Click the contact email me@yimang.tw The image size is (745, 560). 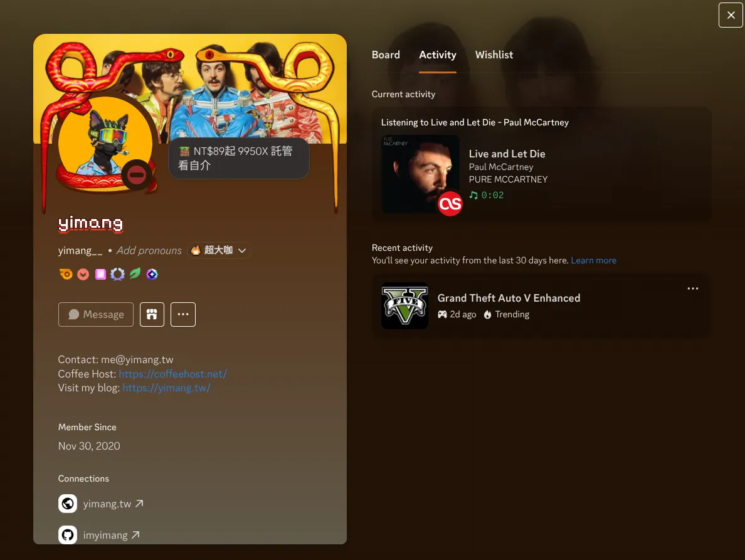click(x=137, y=359)
